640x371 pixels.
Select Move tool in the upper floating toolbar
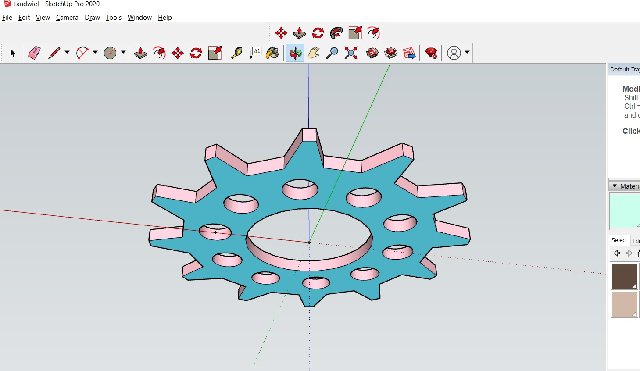281,33
